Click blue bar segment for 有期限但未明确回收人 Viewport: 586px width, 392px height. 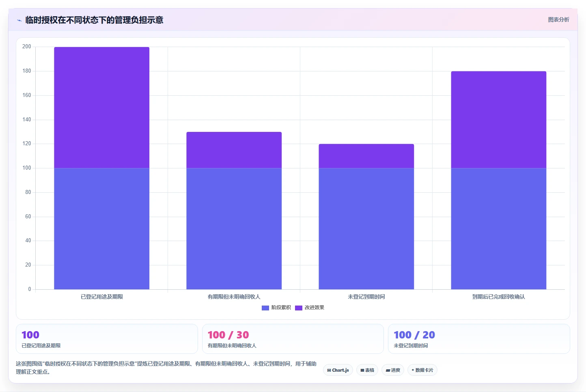tap(234, 228)
